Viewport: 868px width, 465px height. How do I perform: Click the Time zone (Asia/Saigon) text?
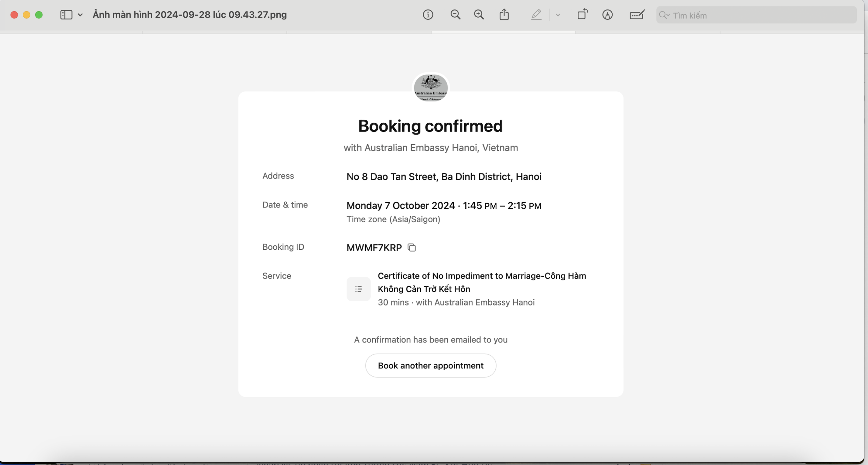pos(393,219)
